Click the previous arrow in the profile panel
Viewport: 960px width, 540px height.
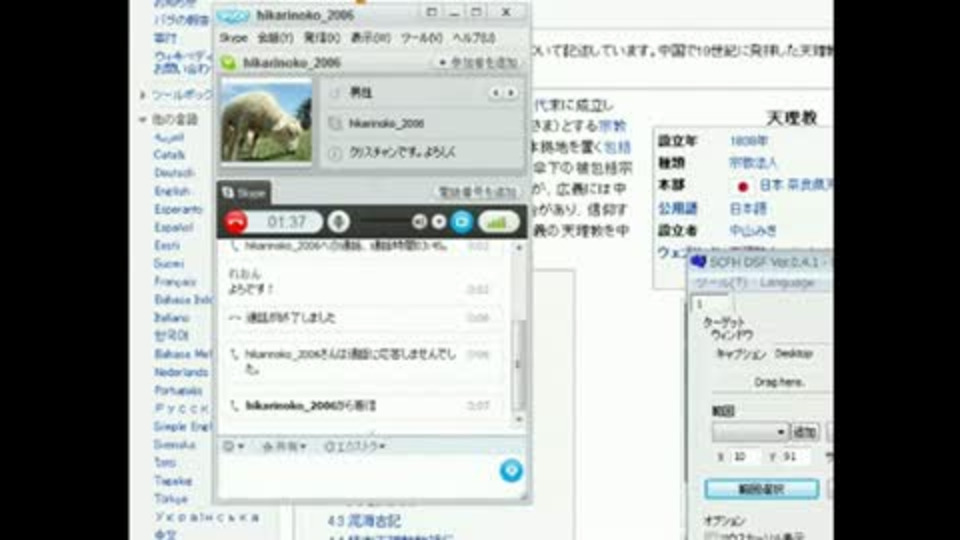[x=496, y=93]
